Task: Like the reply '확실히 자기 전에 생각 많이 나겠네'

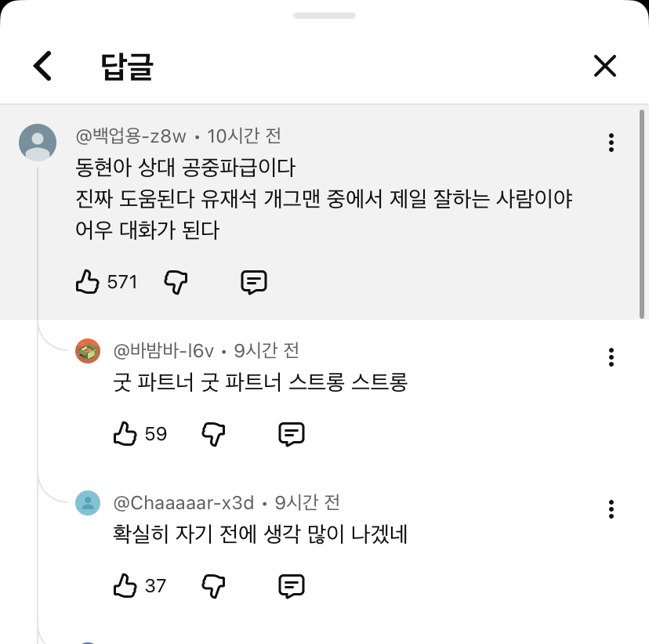Action: [x=125, y=586]
